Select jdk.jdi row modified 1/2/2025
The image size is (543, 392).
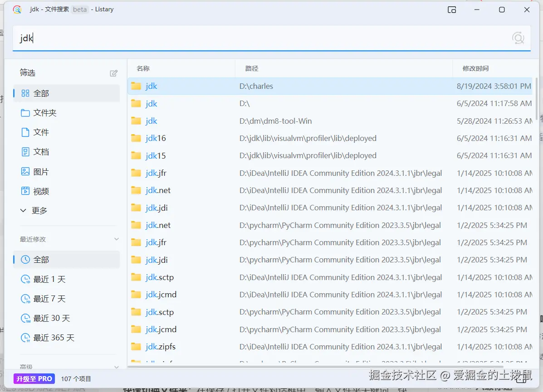[330, 260]
